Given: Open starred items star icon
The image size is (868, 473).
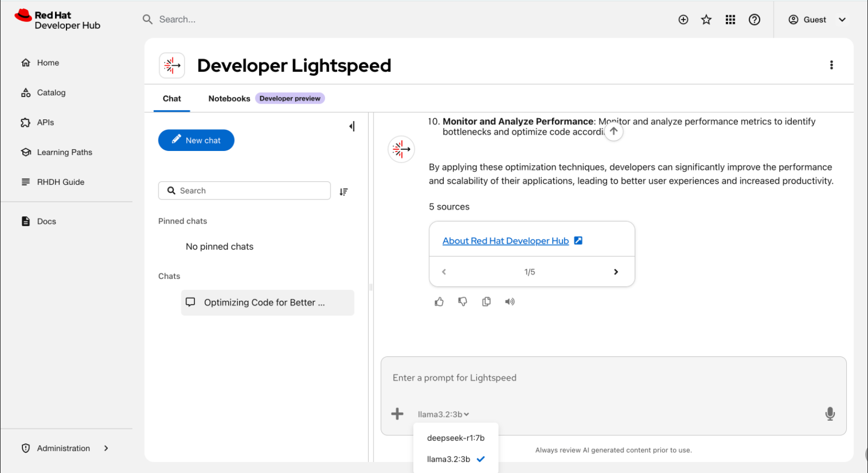Looking at the screenshot, I should click(706, 20).
